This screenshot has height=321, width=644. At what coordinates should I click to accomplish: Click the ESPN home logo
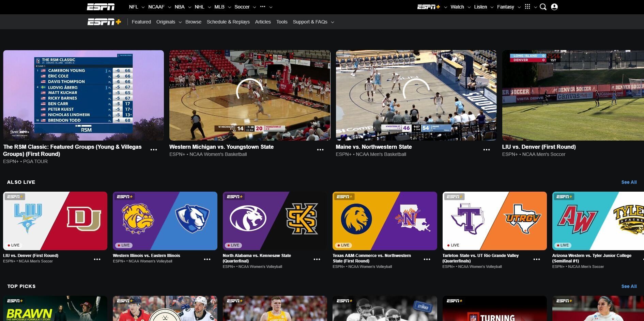point(101,7)
